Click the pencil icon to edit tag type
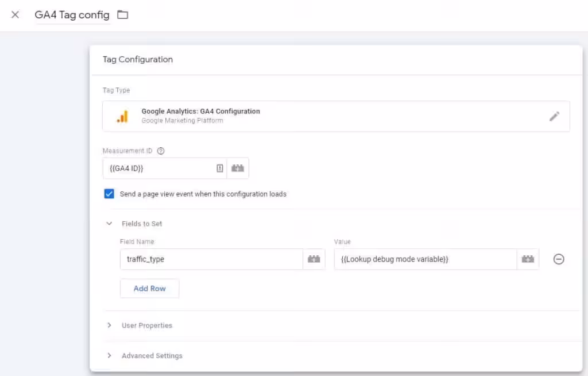588x376 pixels. [x=554, y=117]
